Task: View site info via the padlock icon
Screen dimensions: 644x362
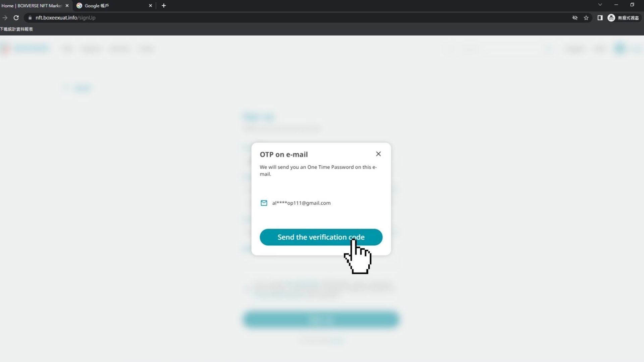Action: click(x=30, y=18)
